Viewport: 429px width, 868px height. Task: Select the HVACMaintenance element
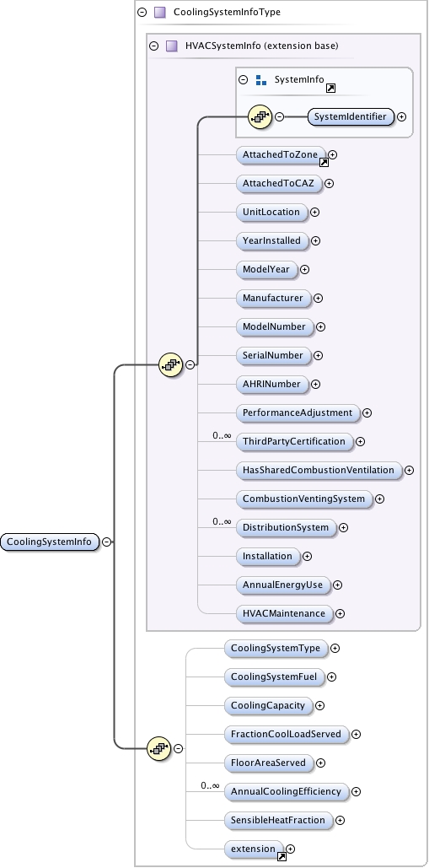click(284, 613)
